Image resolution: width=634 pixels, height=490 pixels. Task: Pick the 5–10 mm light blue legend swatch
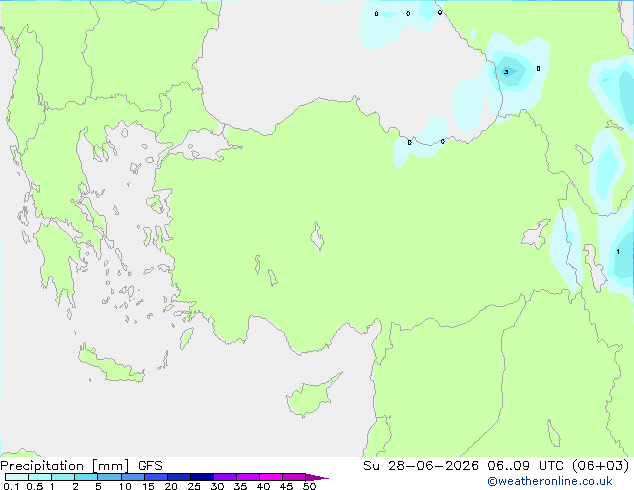(x=109, y=477)
